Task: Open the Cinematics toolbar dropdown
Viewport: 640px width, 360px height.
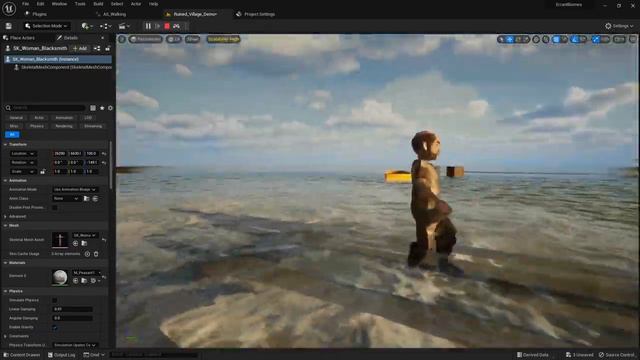Action: pyautogui.click(x=124, y=26)
